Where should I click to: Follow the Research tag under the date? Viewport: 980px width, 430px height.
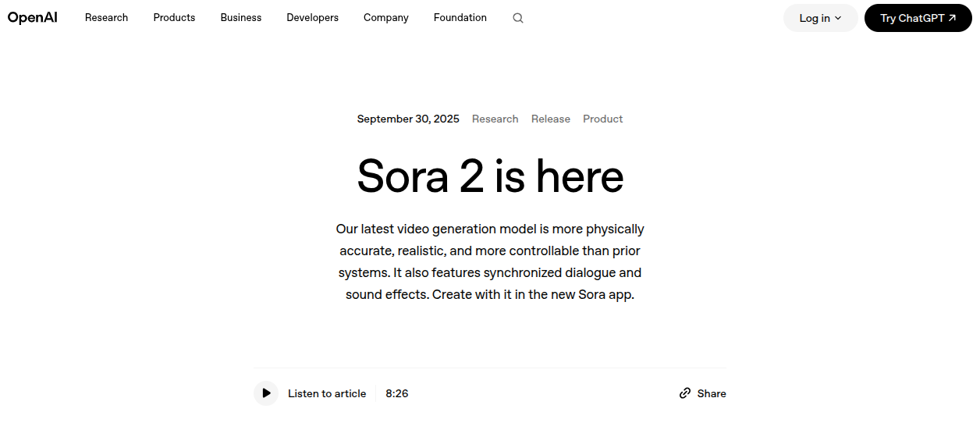point(495,119)
